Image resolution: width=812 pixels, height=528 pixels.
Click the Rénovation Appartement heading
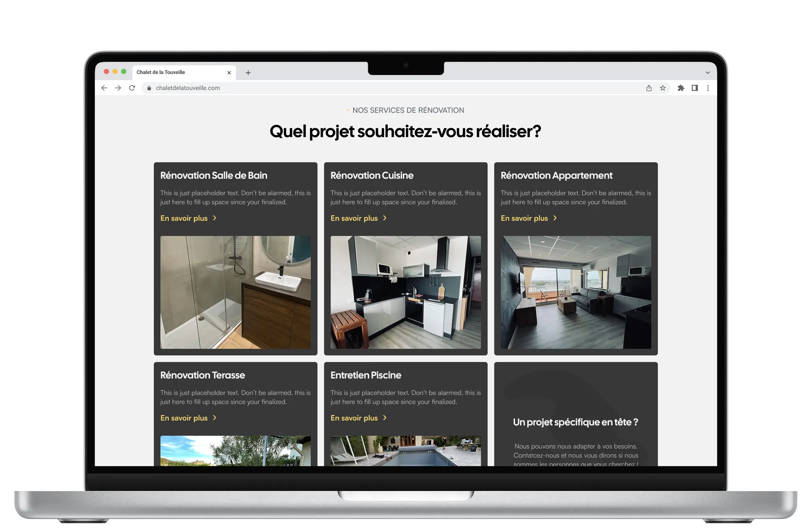click(x=556, y=175)
